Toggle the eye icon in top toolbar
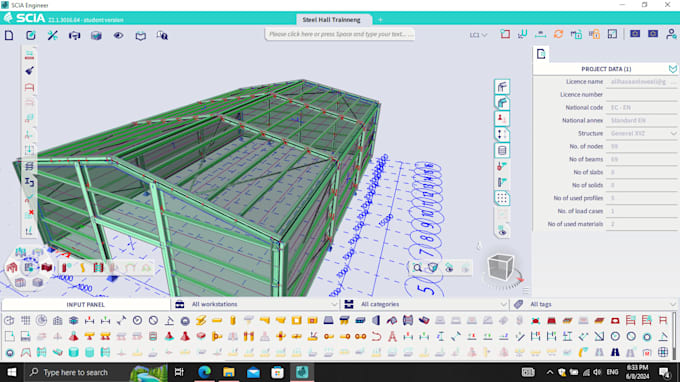The height and width of the screenshot is (382, 680). click(x=118, y=35)
